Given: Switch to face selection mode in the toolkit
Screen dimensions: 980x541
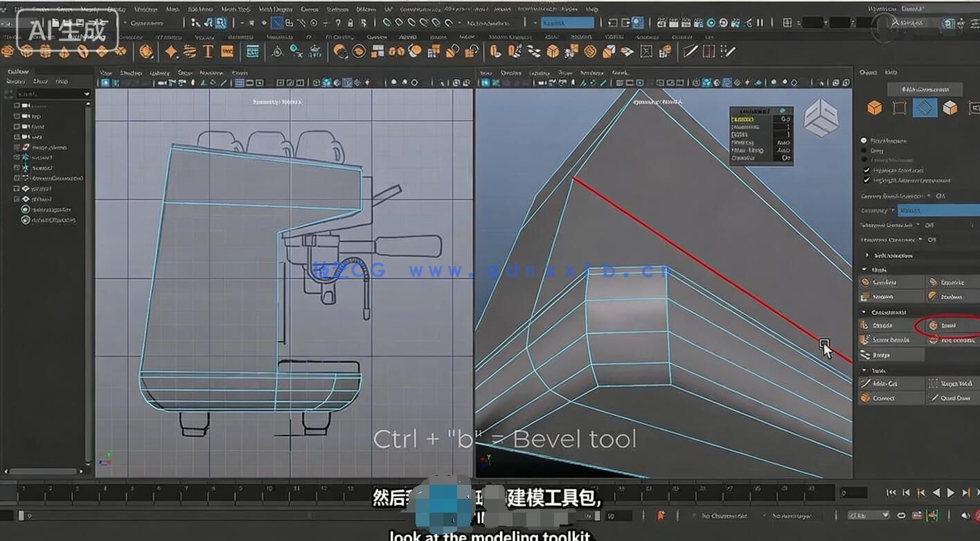Looking at the screenshot, I should [x=950, y=107].
